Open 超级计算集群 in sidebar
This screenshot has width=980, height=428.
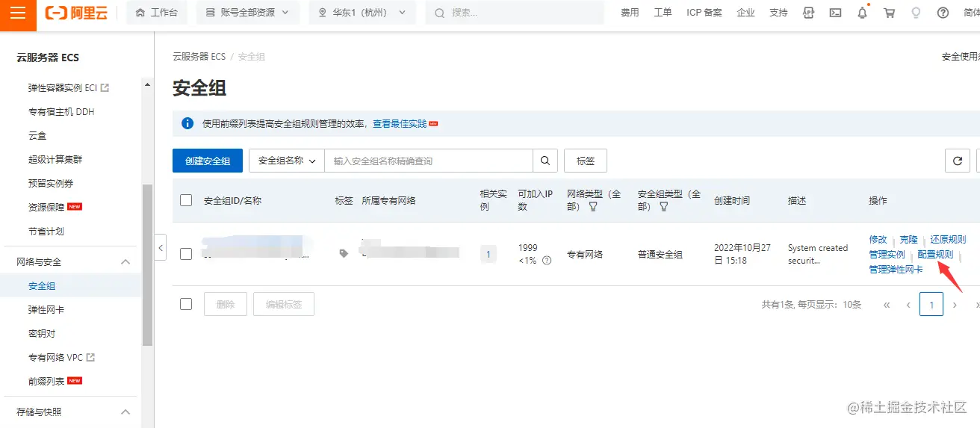click(x=55, y=160)
